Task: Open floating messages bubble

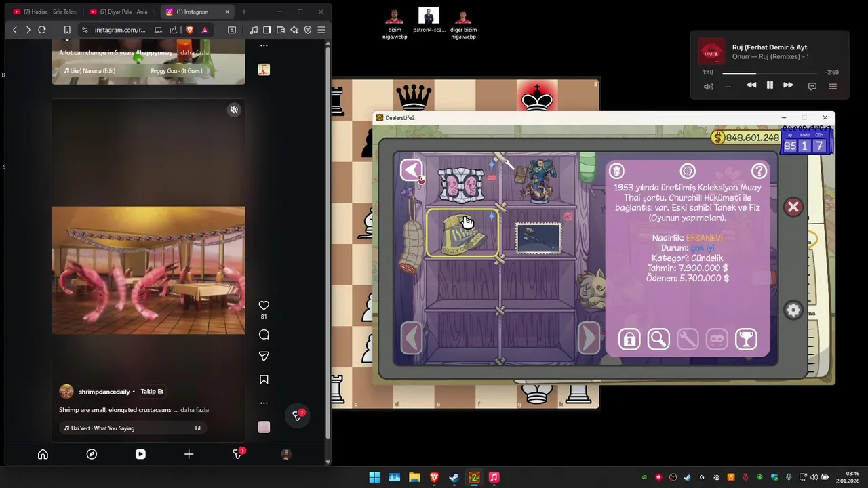Action: pos(297,415)
